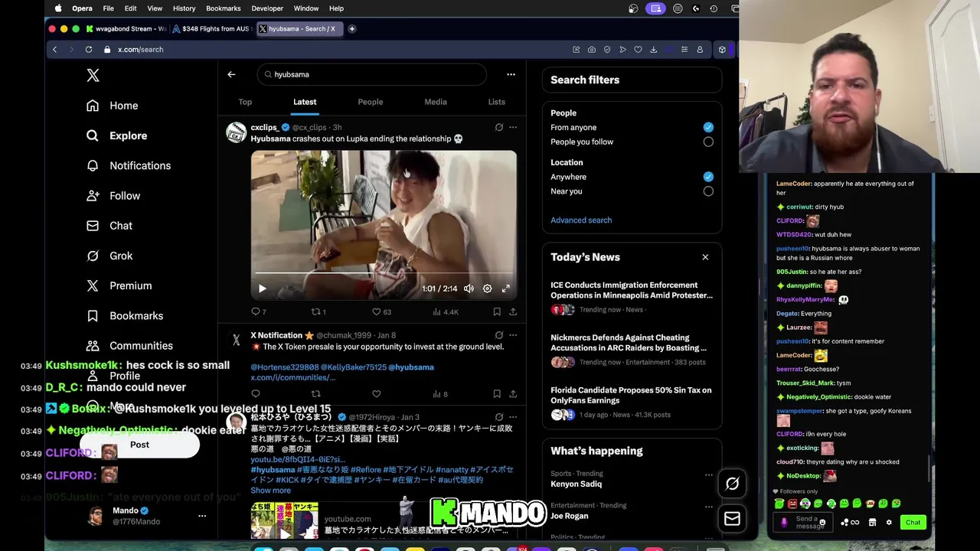Viewport: 980px width, 551px height.
Task: Click the hyubsama search field
Action: 372,74
